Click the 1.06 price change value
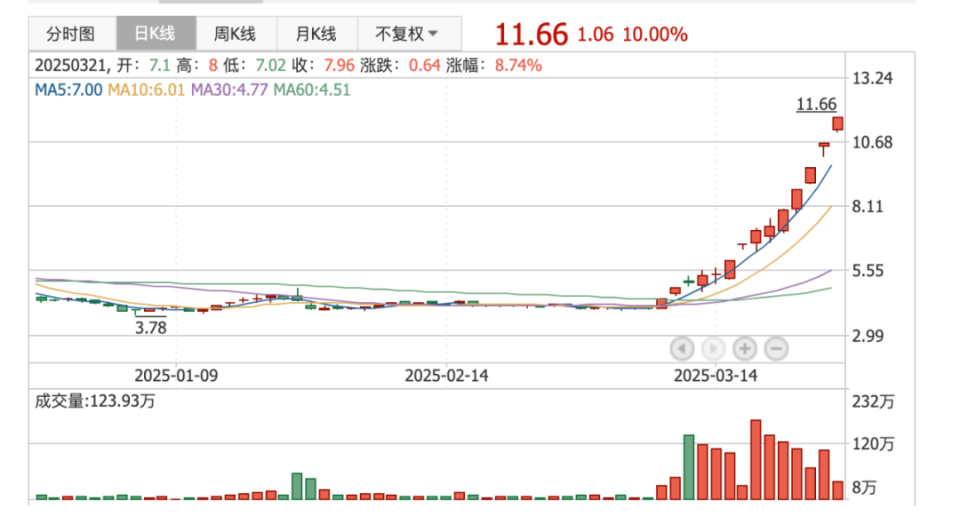The height and width of the screenshot is (532, 960). point(595,34)
